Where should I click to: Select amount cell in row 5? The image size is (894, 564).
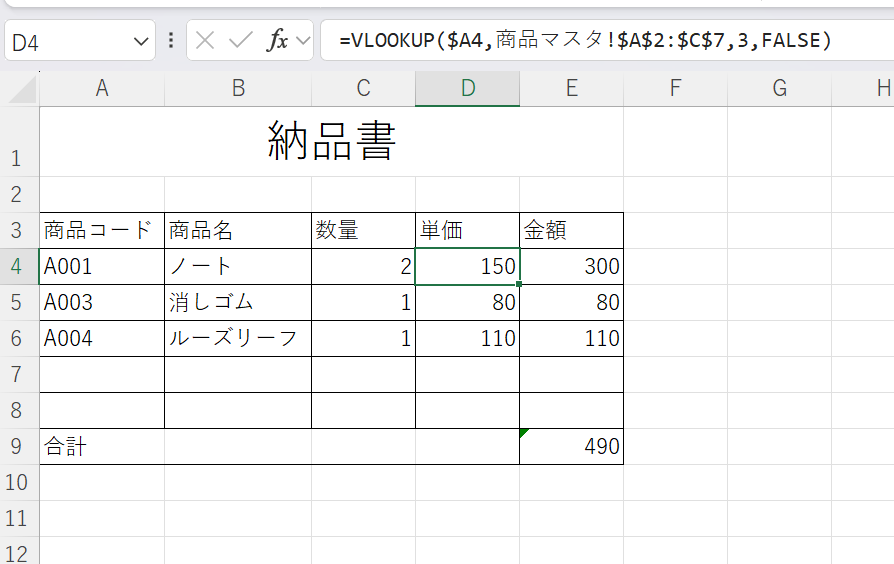coord(572,302)
